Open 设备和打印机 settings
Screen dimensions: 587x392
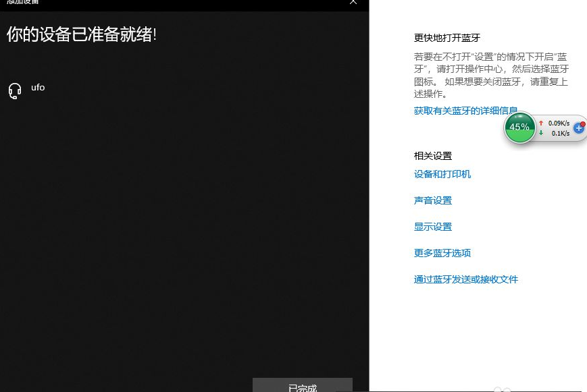coord(442,174)
